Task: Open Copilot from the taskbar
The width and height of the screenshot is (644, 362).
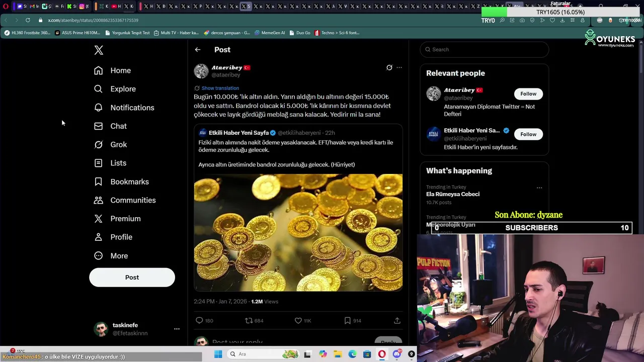Action: [323, 354]
